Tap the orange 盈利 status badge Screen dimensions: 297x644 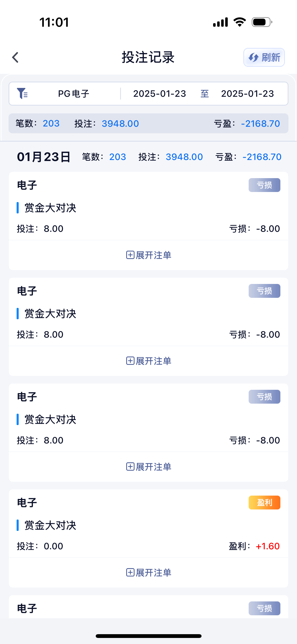point(264,502)
